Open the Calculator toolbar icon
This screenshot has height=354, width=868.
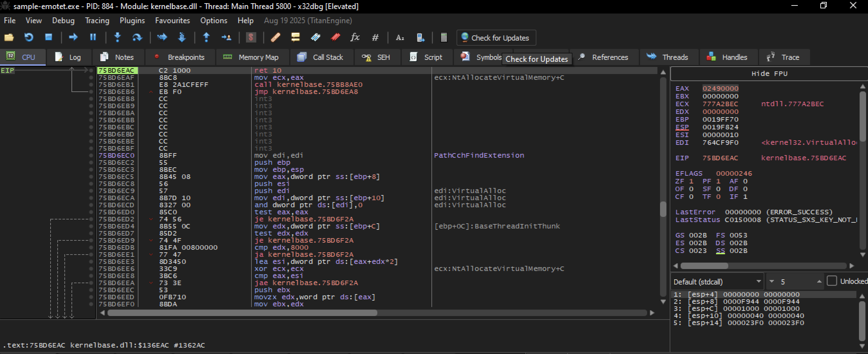[444, 37]
